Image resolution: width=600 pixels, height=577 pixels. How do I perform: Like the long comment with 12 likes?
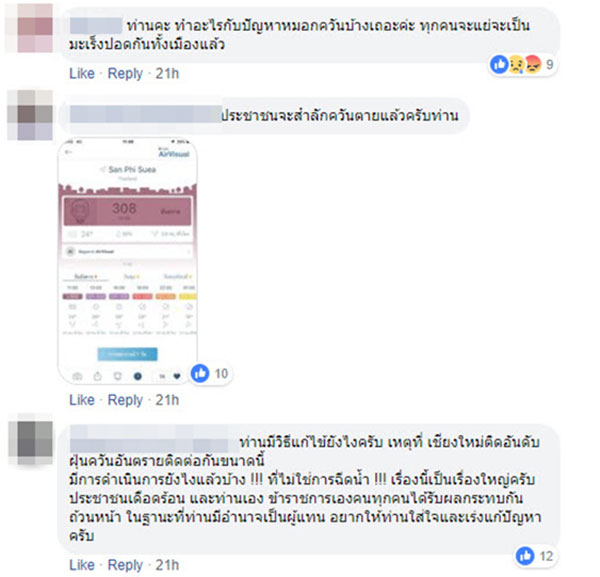pyautogui.click(x=82, y=565)
